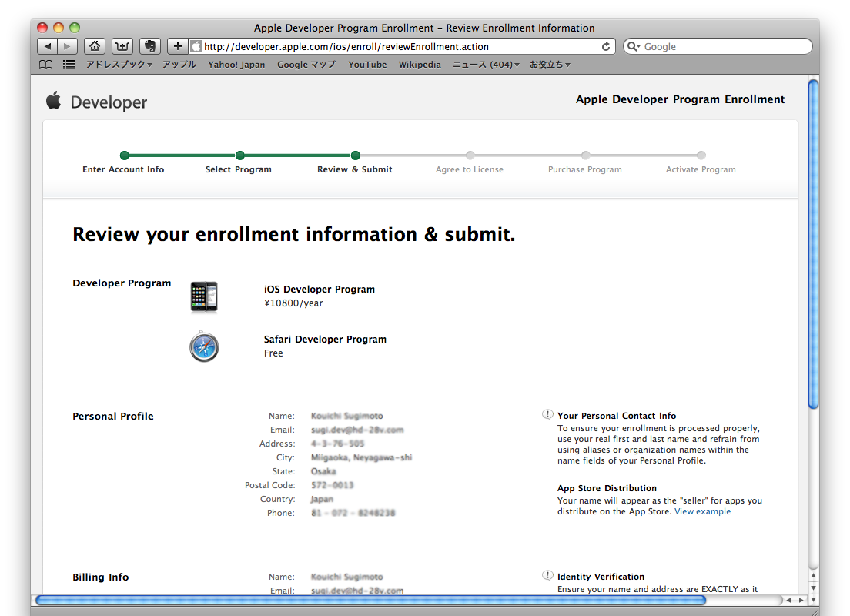
Task: Open the Yahoo! Japan bookmark
Action: (x=236, y=65)
